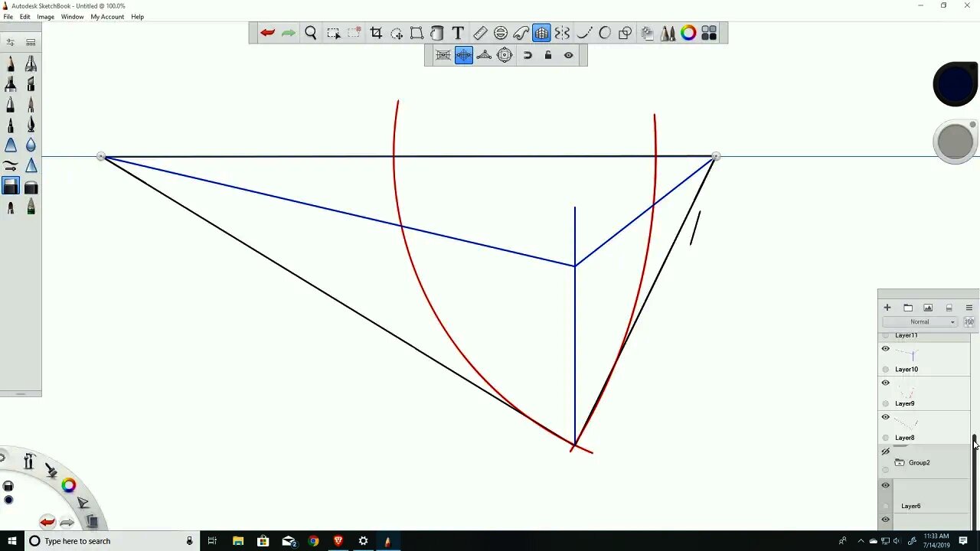Click the red Undo arrow in top toolbar
Screen dimensions: 980x551
267,33
